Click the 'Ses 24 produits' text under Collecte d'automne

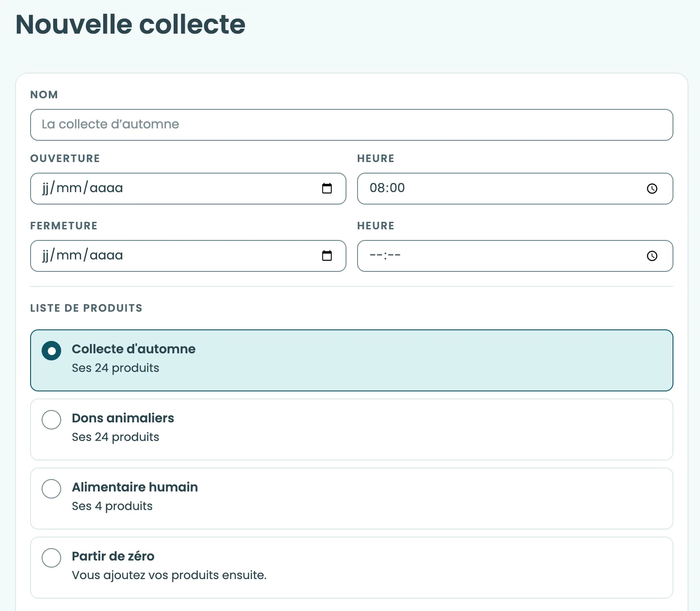click(116, 368)
